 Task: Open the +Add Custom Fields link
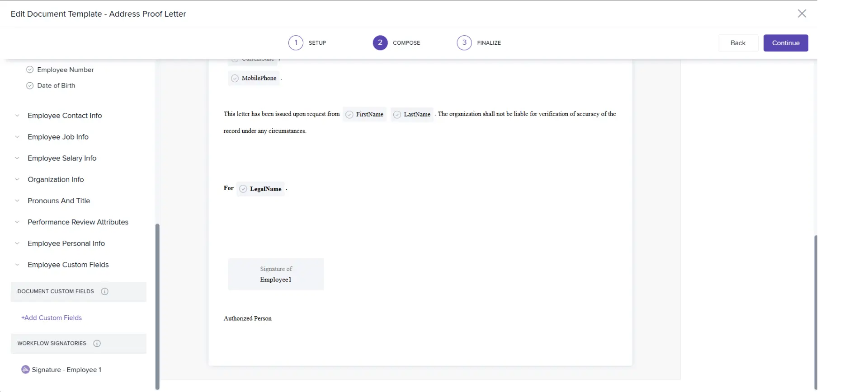point(52,318)
